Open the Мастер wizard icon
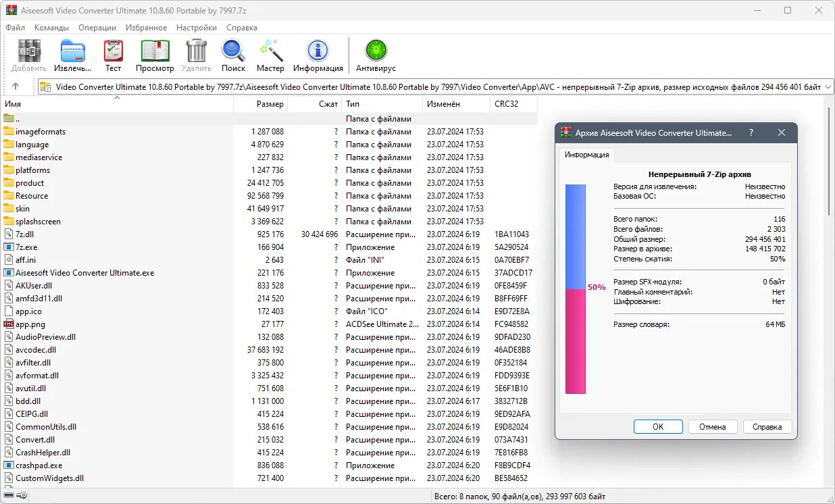The width and height of the screenshot is (835, 504). 270,55
